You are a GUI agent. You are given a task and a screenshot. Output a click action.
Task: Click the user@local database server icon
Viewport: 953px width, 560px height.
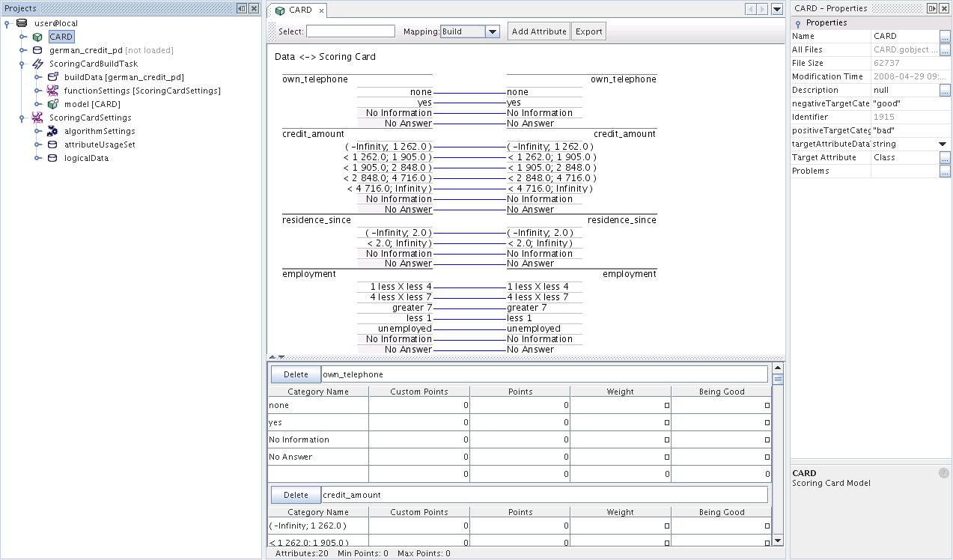coord(21,23)
